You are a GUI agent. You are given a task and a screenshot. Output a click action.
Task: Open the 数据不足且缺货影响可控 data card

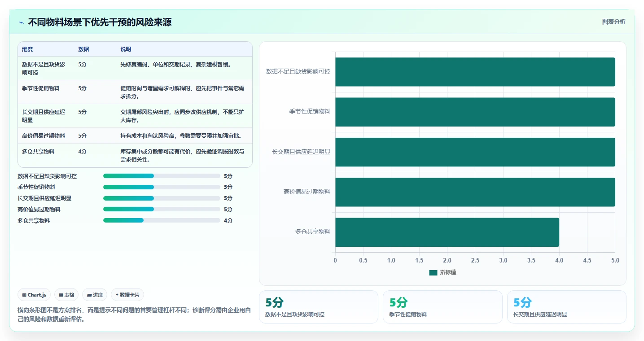point(319,307)
